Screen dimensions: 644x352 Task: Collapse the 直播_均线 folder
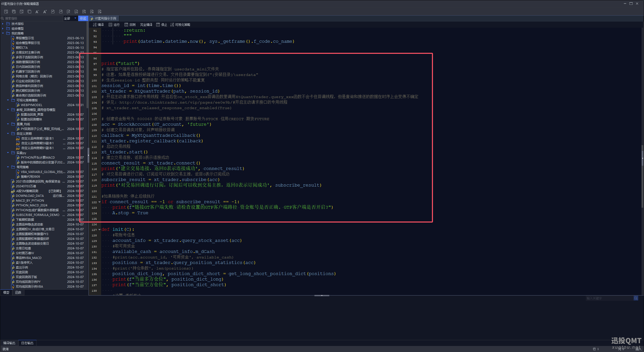8,124
